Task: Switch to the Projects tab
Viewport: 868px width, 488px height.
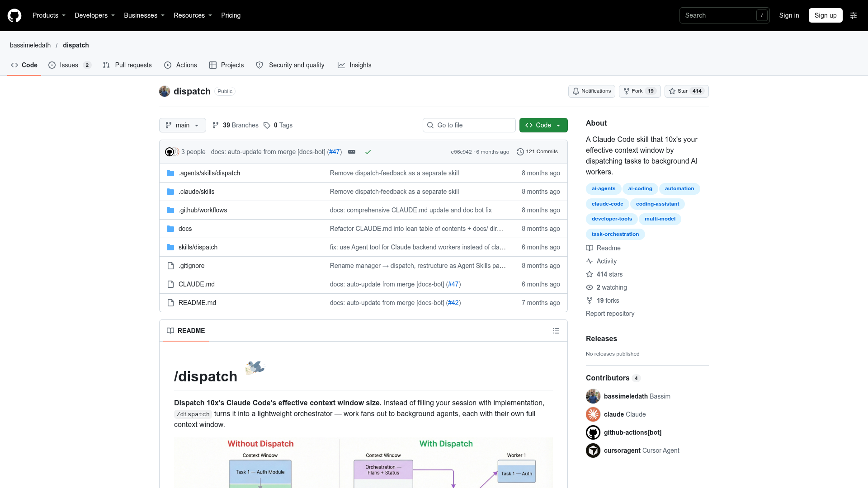Action: coord(226,65)
